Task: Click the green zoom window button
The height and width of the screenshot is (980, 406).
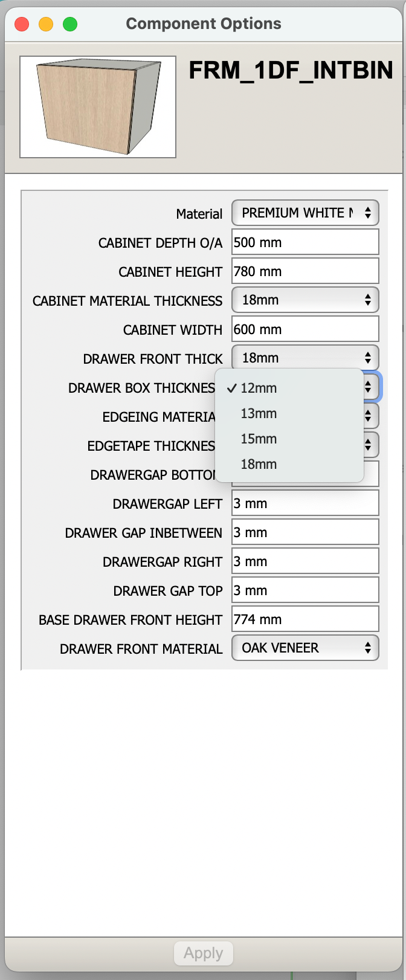Action: 70,24
